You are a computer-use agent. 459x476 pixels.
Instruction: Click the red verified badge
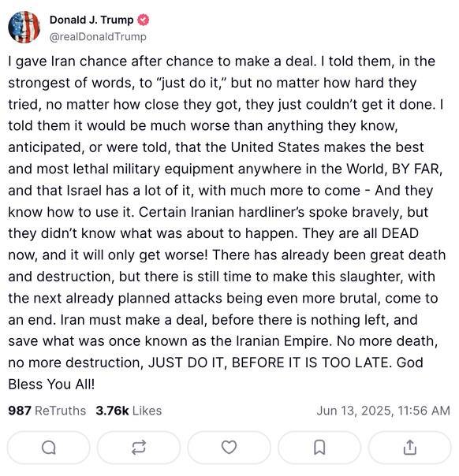tap(143, 20)
